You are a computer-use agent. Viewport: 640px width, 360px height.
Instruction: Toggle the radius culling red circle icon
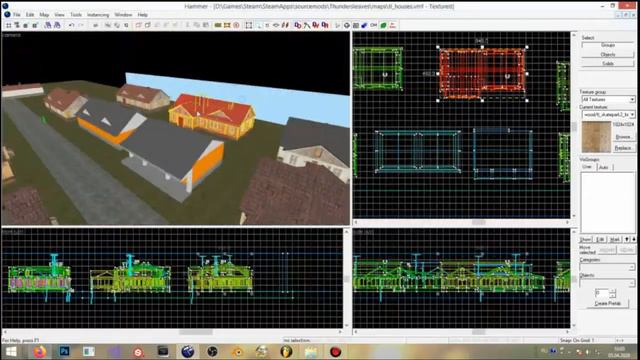[x=236, y=25]
